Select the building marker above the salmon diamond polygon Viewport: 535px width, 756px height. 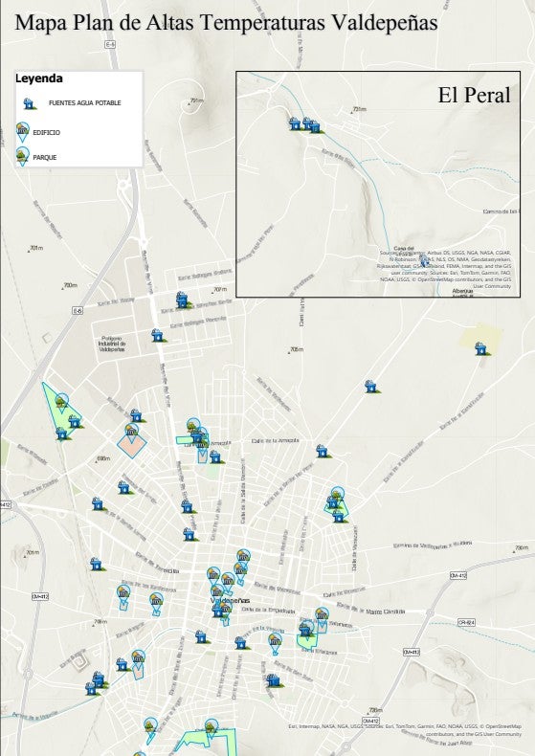click(x=131, y=433)
